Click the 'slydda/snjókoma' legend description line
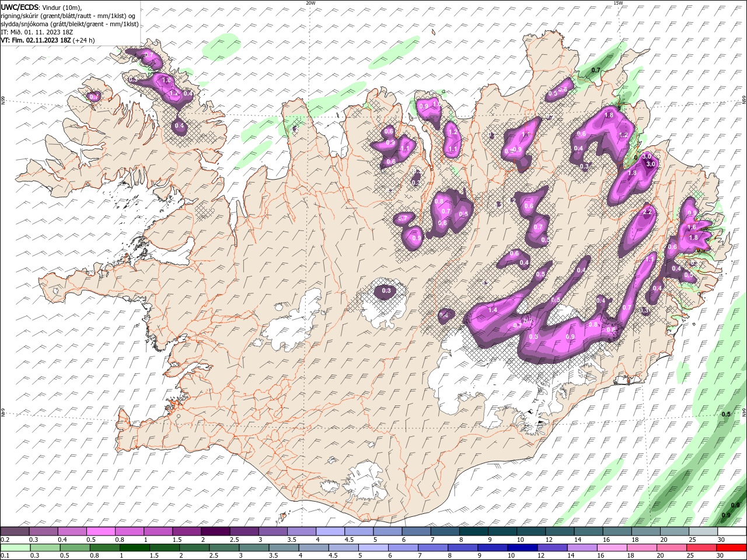 click(69, 24)
